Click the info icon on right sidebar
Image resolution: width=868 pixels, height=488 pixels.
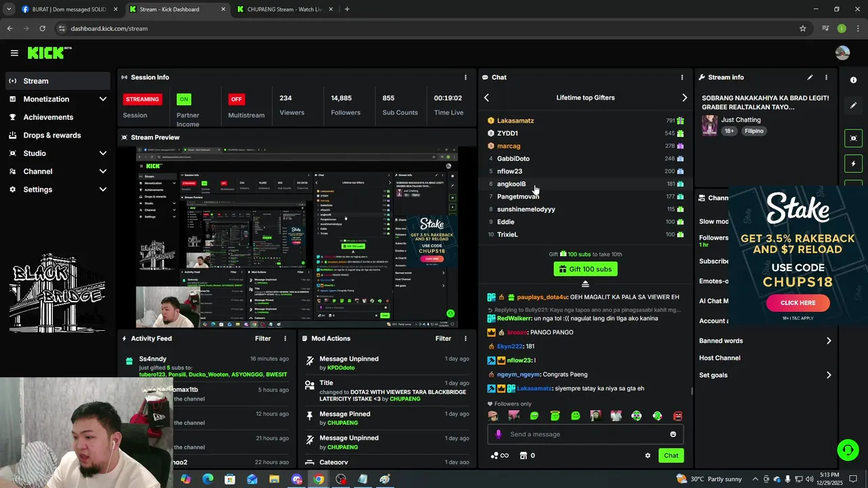[853, 80]
